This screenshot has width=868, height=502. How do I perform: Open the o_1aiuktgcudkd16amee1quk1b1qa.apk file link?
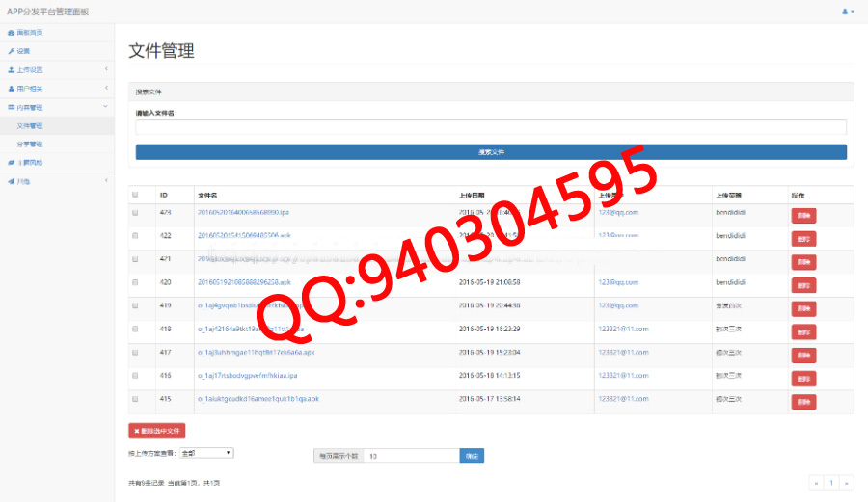coord(258,399)
